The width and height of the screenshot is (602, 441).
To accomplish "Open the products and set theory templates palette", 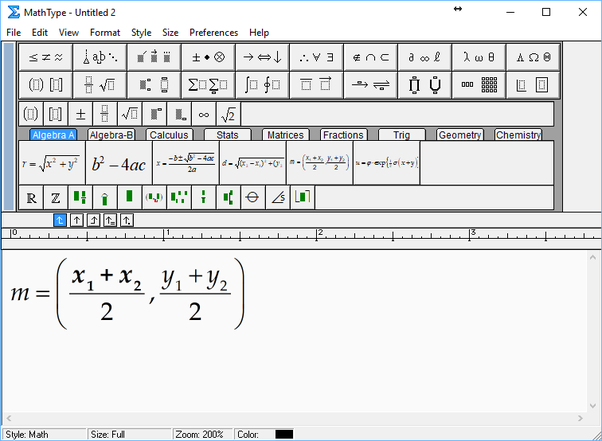I will 425,85.
